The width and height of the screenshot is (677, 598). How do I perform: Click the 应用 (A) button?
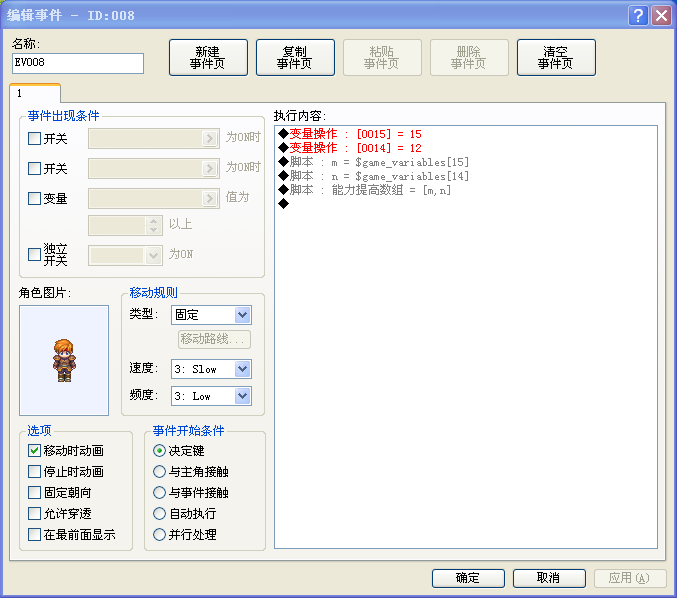630,578
